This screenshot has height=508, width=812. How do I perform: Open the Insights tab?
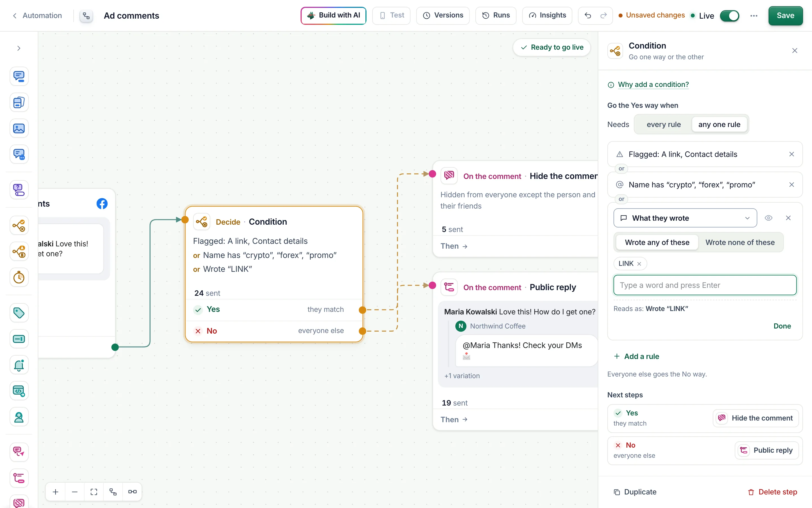click(x=547, y=16)
